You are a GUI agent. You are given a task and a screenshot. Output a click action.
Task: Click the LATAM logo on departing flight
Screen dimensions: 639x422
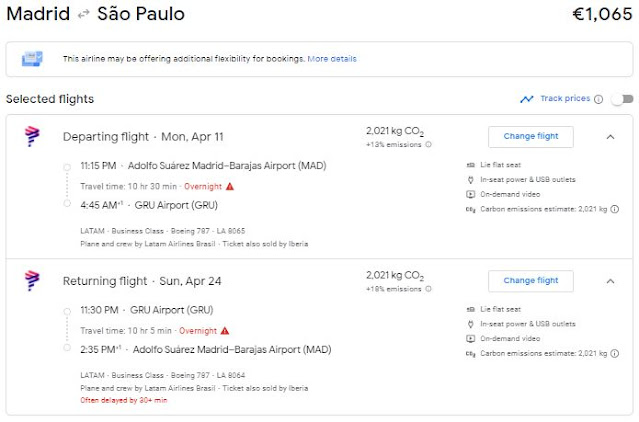(x=31, y=137)
